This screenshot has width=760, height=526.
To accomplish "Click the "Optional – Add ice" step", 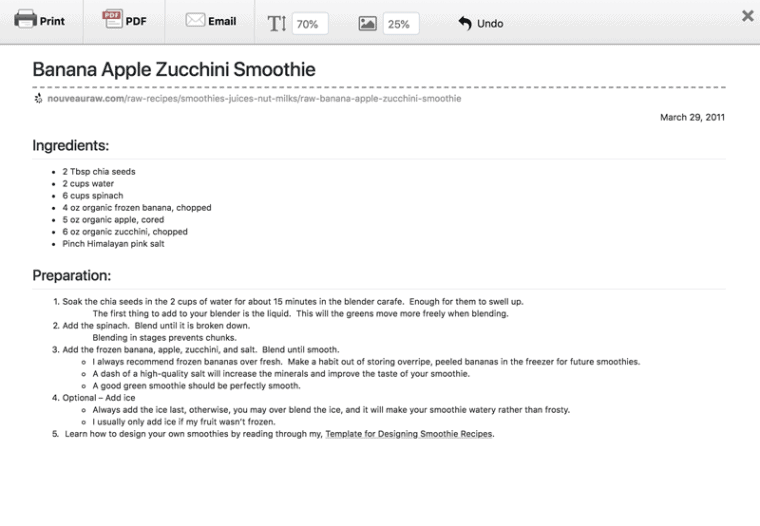I will (x=100, y=398).
